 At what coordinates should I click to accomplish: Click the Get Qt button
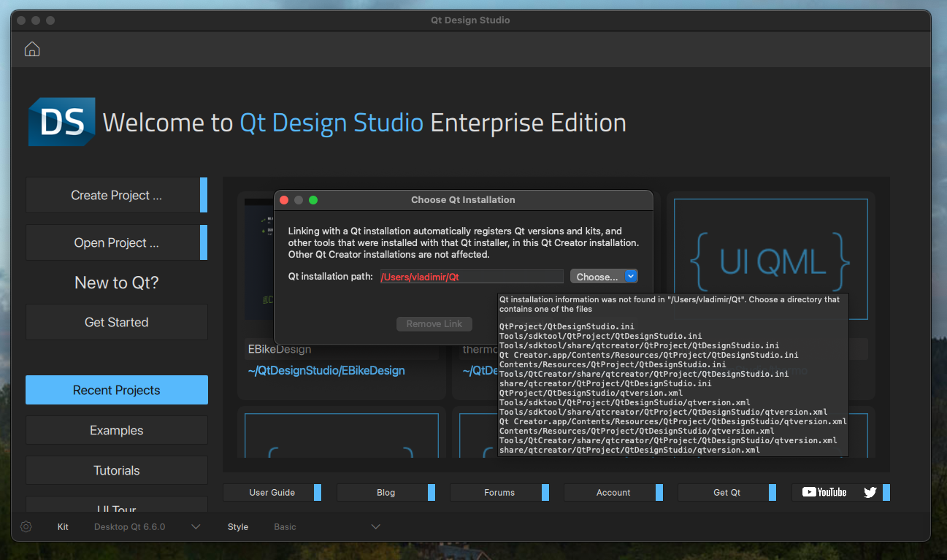pyautogui.click(x=727, y=492)
